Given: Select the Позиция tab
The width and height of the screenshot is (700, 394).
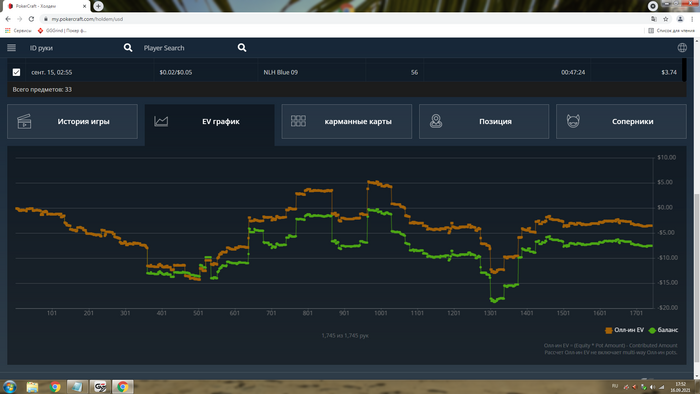Looking at the screenshot, I should pyautogui.click(x=484, y=121).
